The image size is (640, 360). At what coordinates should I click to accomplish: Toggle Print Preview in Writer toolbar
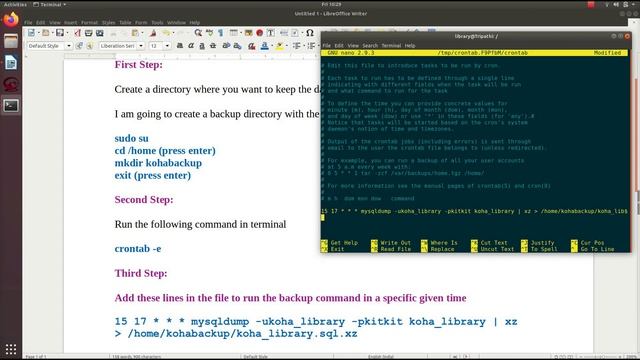pos(100,33)
